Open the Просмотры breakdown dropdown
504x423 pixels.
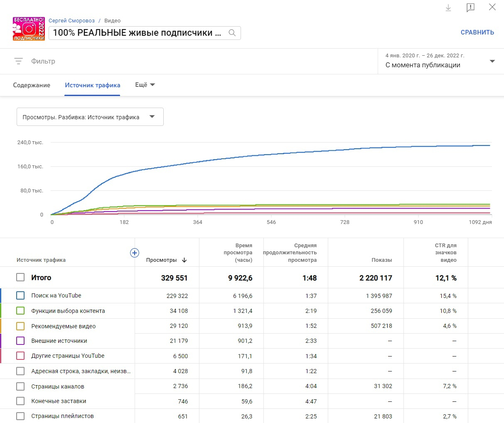(x=90, y=117)
